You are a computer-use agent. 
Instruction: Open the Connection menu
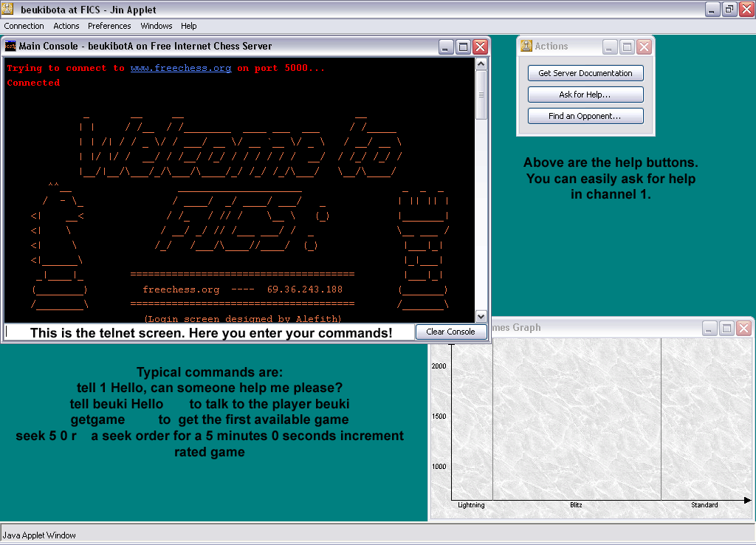[x=24, y=26]
